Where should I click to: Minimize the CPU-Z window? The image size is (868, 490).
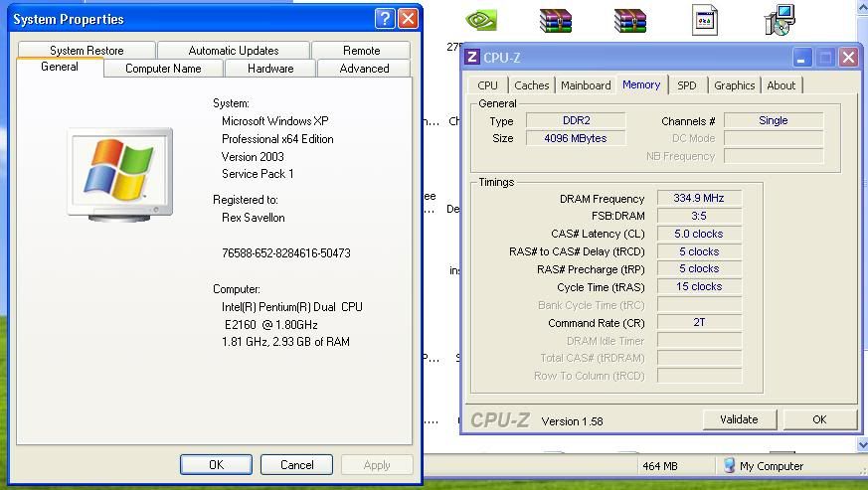click(802, 57)
